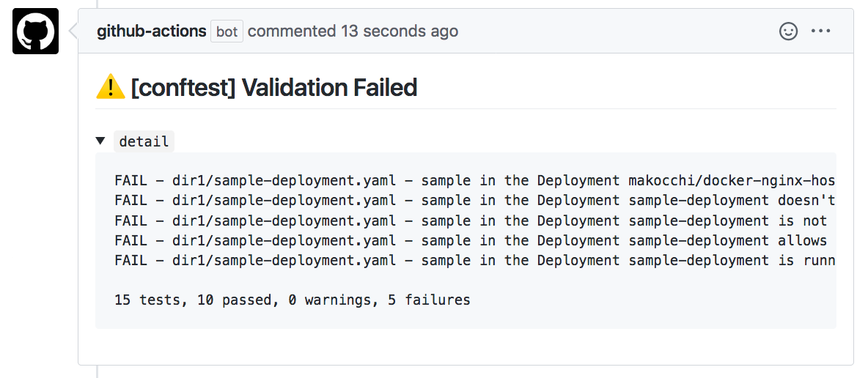This screenshot has height=378, width=868.
Task: Click the yellow warning emoji in heading
Action: (111, 87)
